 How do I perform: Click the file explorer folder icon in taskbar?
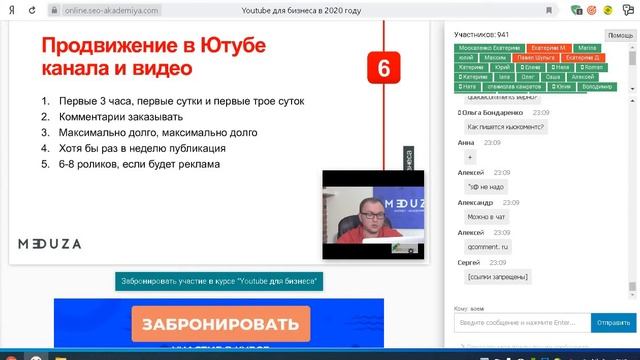click(60, 358)
